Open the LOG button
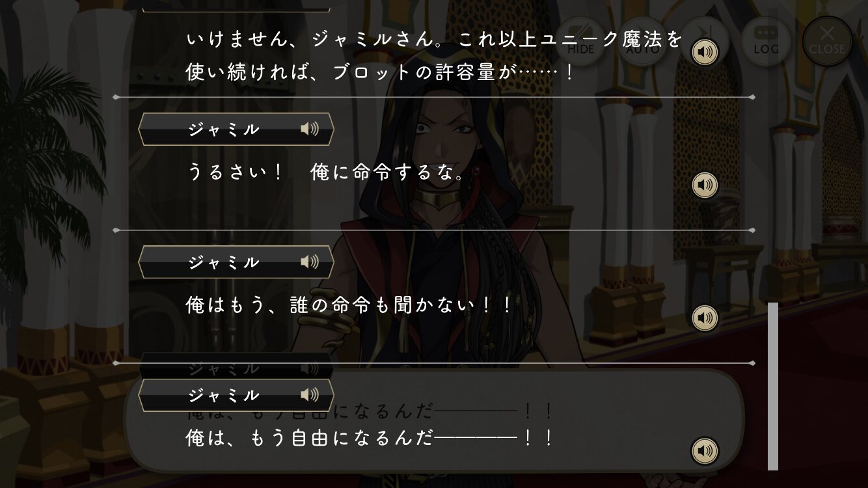This screenshot has width=868, height=488. click(x=766, y=40)
